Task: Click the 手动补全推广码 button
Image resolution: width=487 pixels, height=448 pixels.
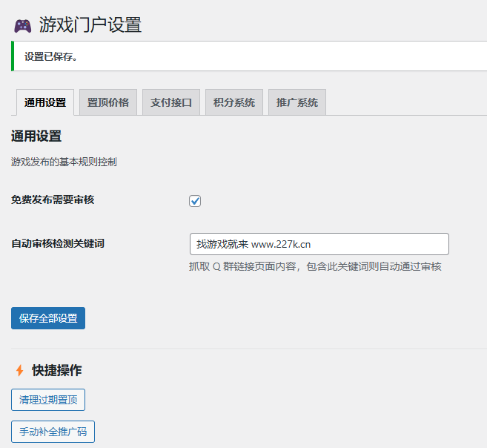Action: coord(53,432)
